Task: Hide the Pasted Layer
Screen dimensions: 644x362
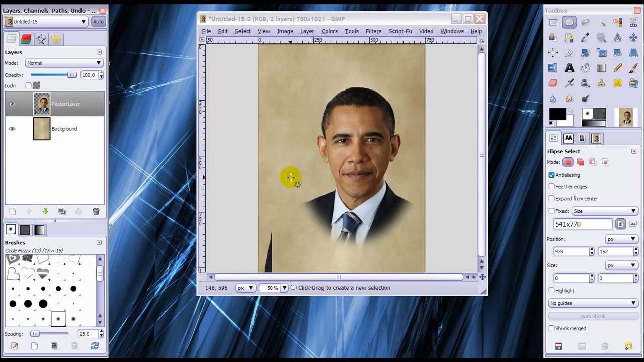Action: [12, 104]
